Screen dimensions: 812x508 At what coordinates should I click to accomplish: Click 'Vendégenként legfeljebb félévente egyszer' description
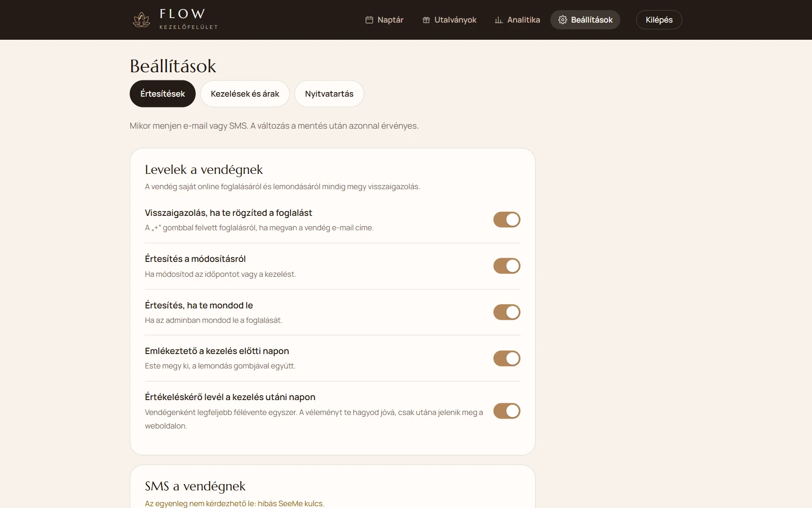pos(314,419)
